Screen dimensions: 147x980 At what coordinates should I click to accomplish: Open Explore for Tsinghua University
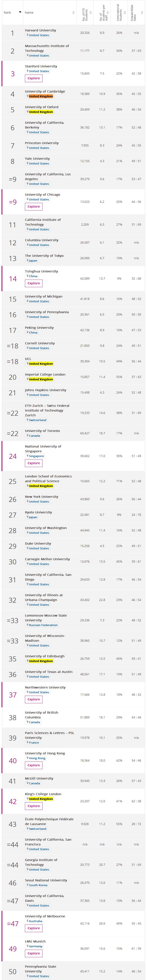(x=34, y=283)
